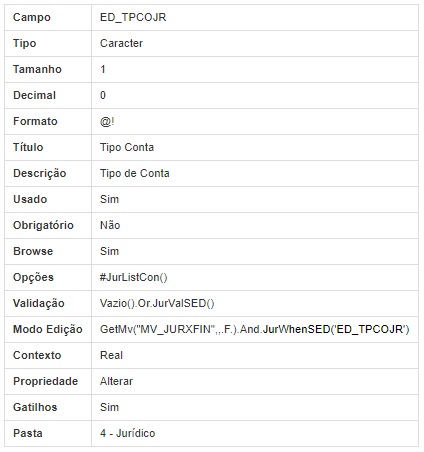Click the Campo row label
The image size is (424, 452).
pos(32,17)
